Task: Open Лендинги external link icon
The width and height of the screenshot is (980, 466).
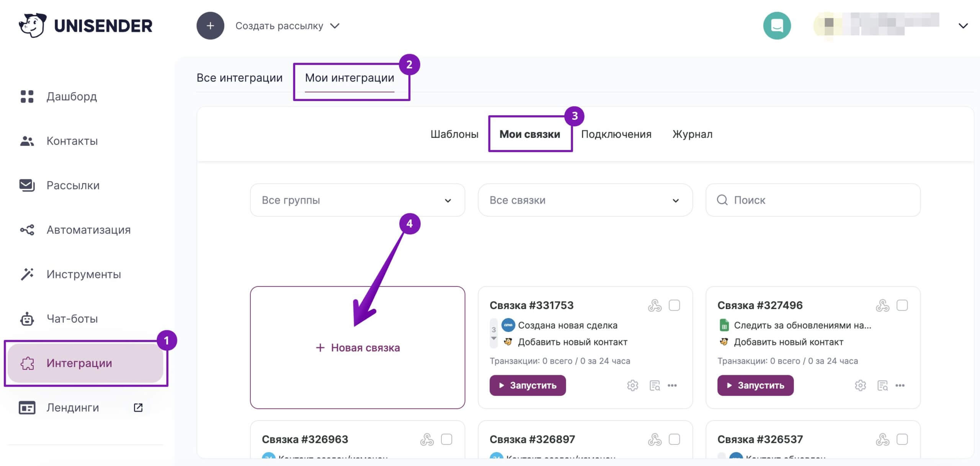Action: pos(138,407)
